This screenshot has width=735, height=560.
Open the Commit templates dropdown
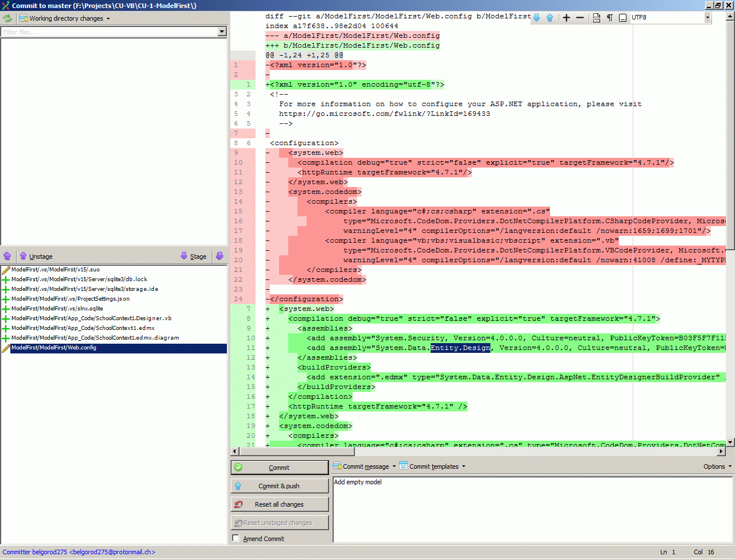tap(432, 466)
